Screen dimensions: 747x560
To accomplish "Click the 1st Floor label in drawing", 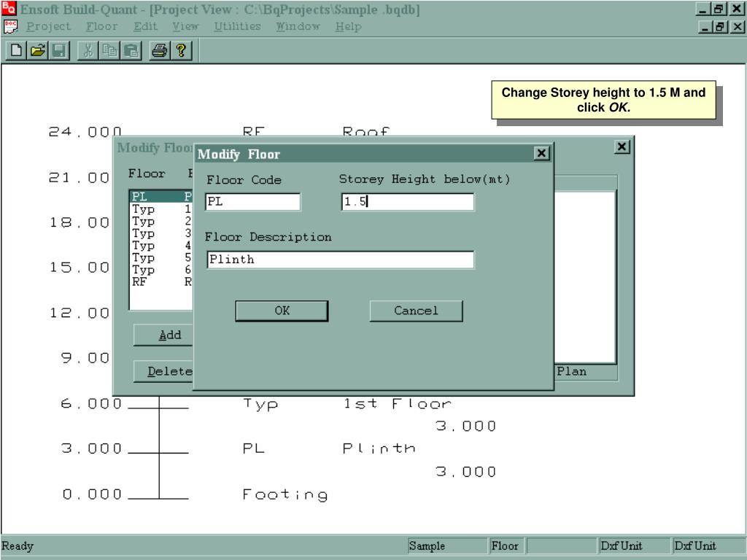I will tap(397, 404).
